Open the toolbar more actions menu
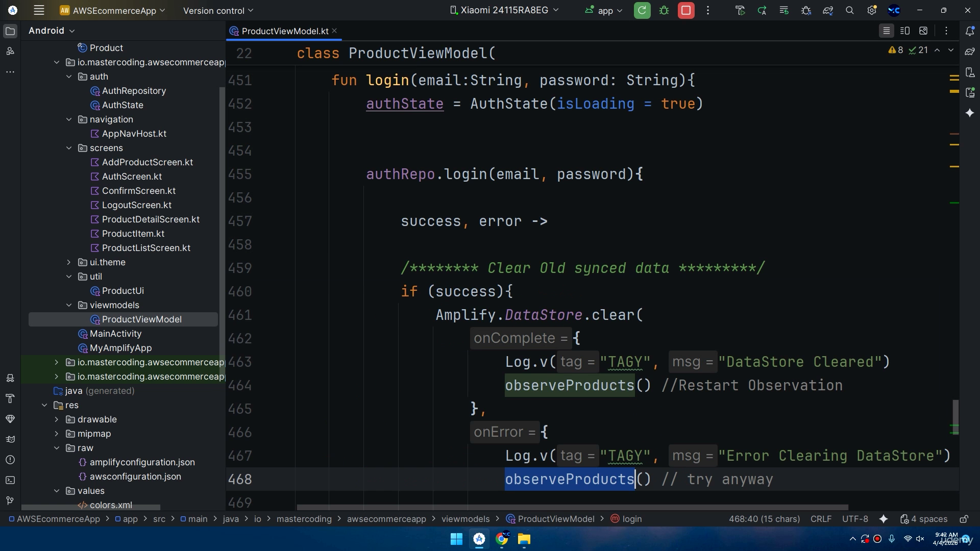The height and width of the screenshot is (551, 980). (708, 10)
